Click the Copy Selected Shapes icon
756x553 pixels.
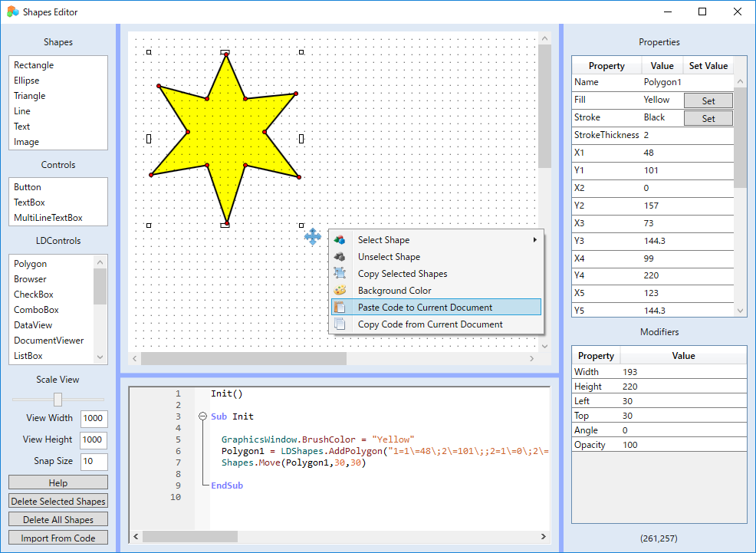pyautogui.click(x=340, y=274)
